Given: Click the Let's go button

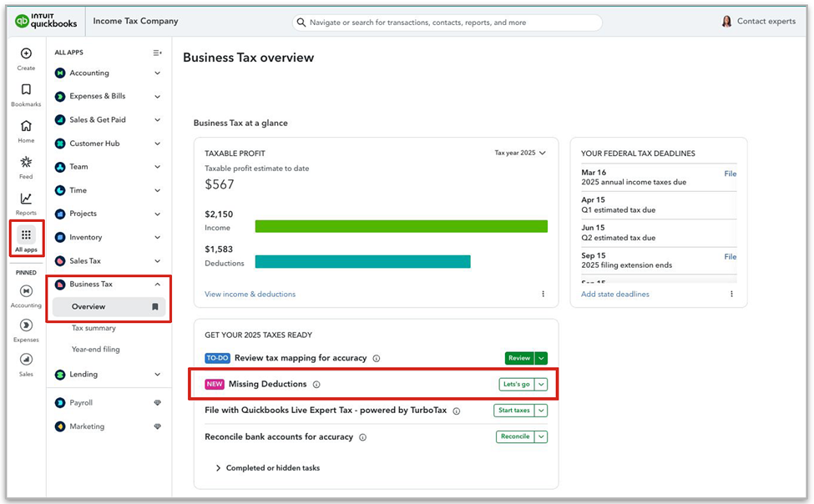Looking at the screenshot, I should [515, 385].
